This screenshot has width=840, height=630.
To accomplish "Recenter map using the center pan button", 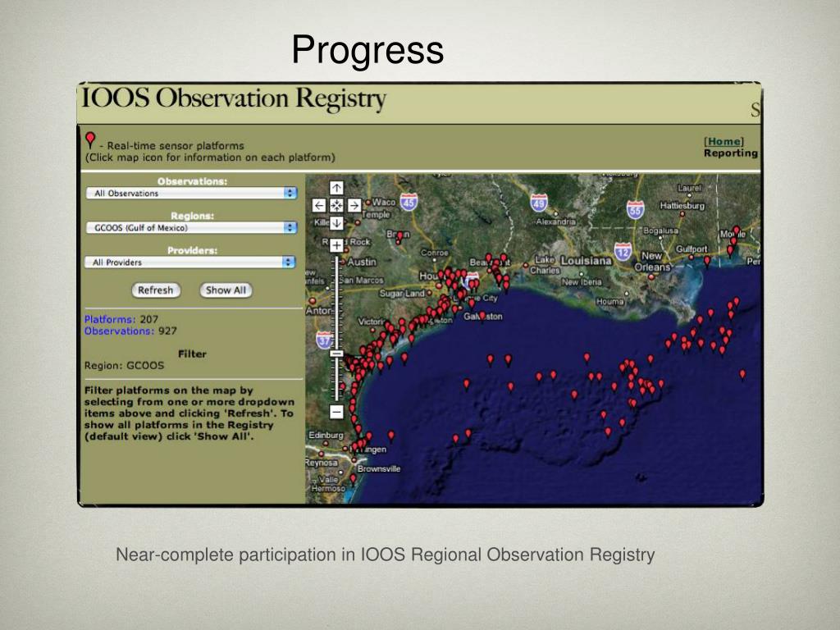I will click(x=336, y=205).
